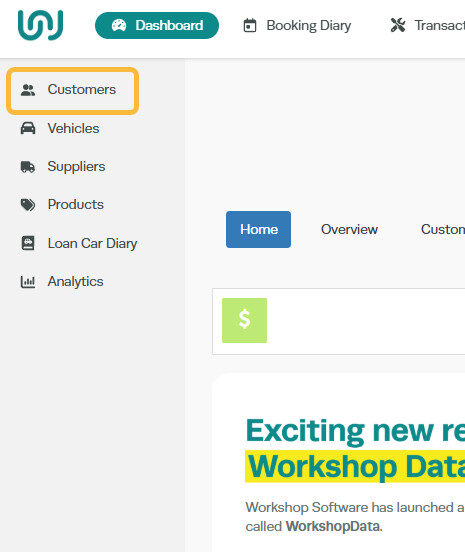Viewport: 465px width, 552px height.
Task: Click the green dollar sign icon
Action: point(244,320)
